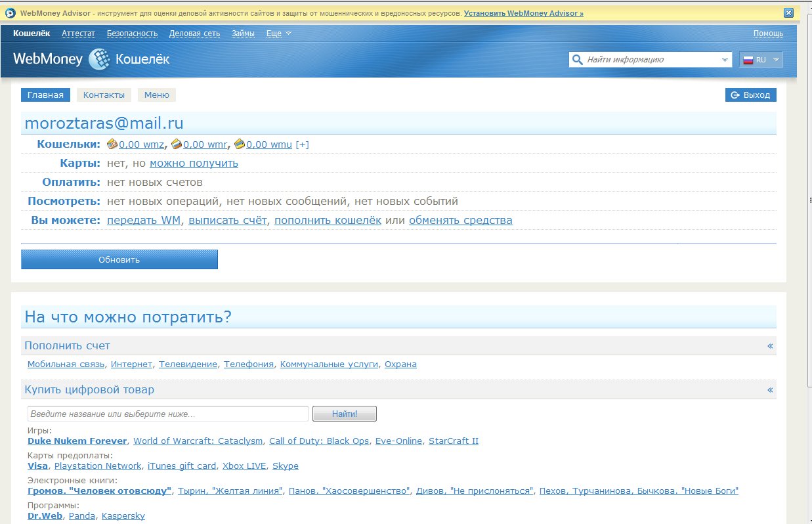812x524 pixels.
Task: Open Займы in the top navigation
Action: tap(243, 33)
